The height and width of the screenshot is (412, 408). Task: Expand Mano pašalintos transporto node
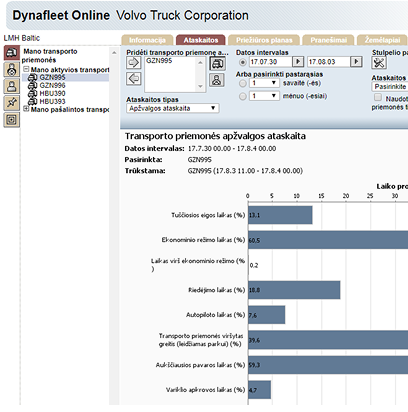(26, 109)
